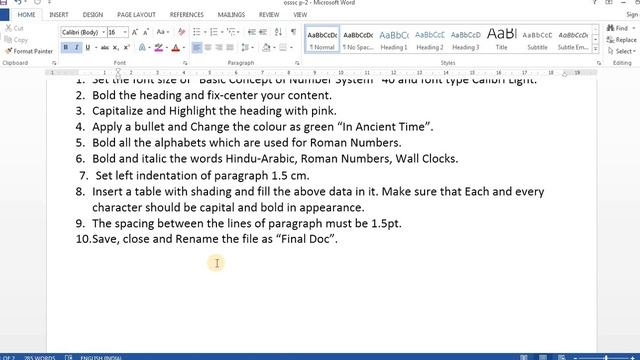Apply paragraph shading color
Image resolution: width=640 pixels, height=360 pixels.
266,48
